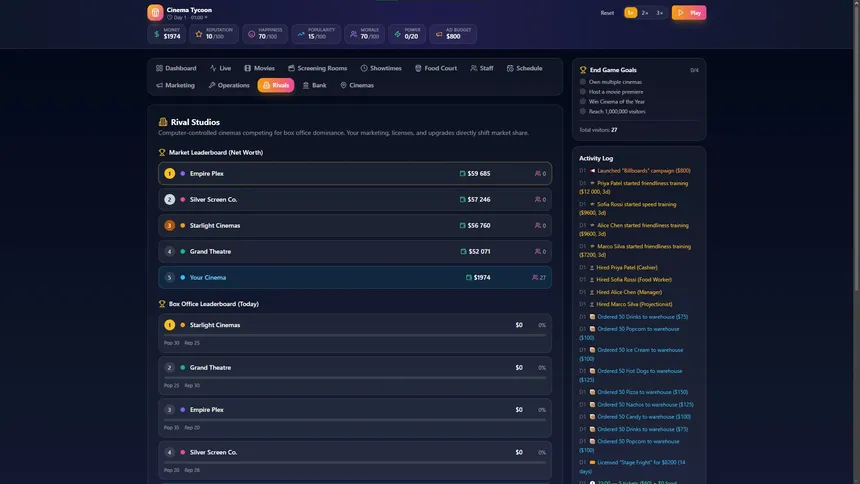
Task: Click the clock icon beside Day 1
Action: 169,18
